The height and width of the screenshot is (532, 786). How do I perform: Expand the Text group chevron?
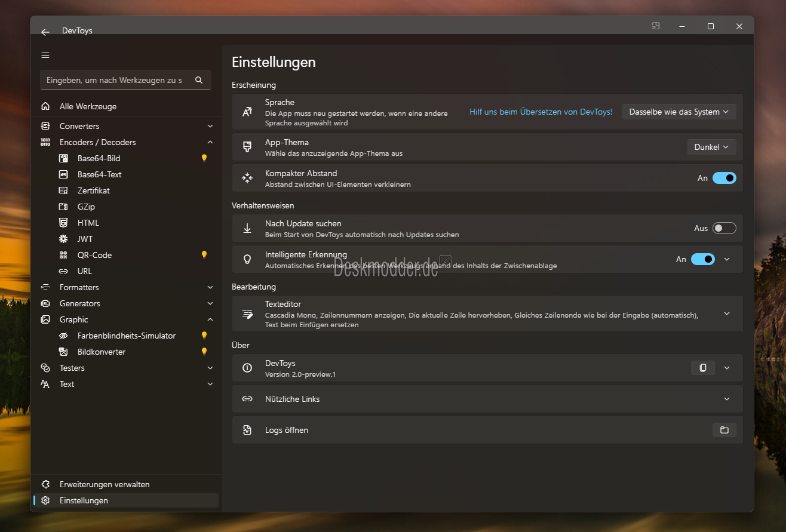pyautogui.click(x=210, y=384)
